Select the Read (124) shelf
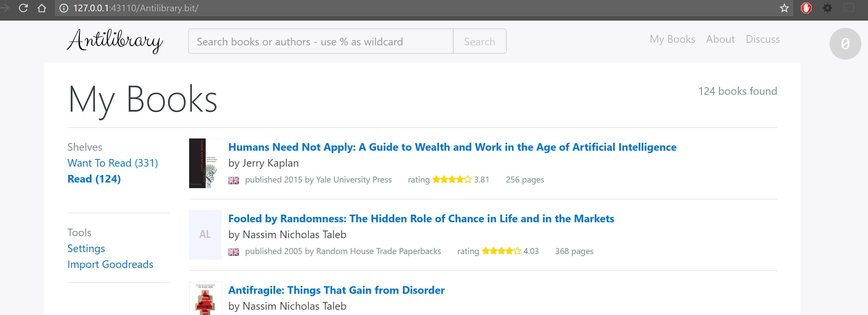Image resolution: width=868 pixels, height=315 pixels. (94, 179)
